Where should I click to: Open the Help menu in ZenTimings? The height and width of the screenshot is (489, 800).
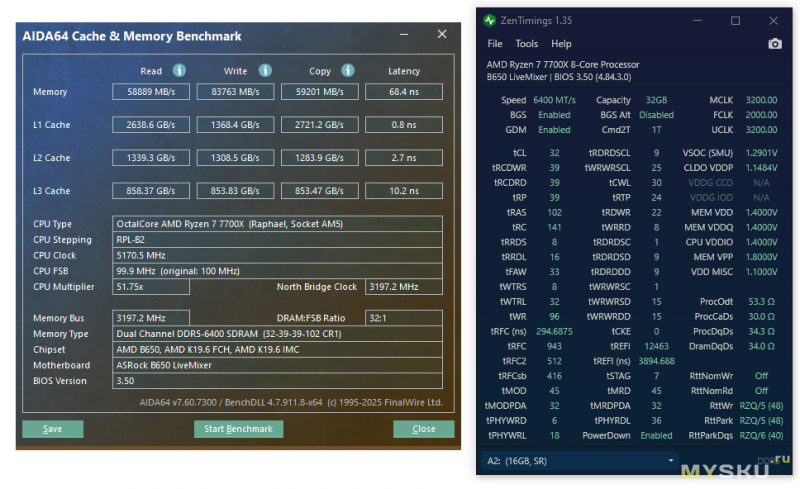[561, 44]
